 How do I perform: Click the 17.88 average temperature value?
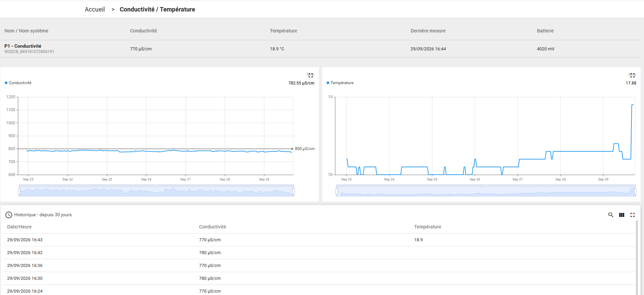click(631, 83)
